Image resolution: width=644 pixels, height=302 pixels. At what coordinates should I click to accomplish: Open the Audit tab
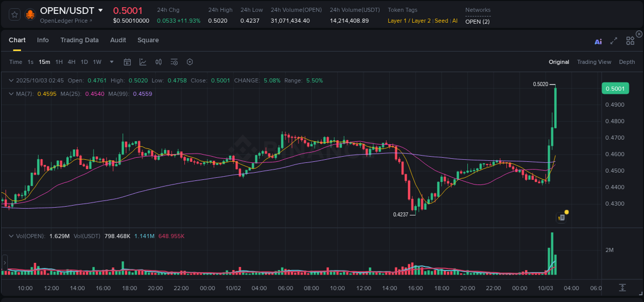118,40
